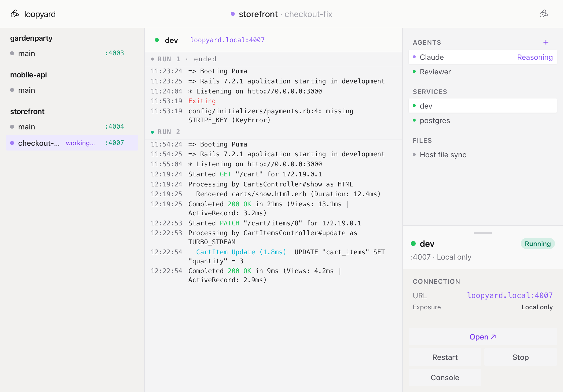The width and height of the screenshot is (563, 392).
Task: Click port :4003 label
Action: (114, 53)
